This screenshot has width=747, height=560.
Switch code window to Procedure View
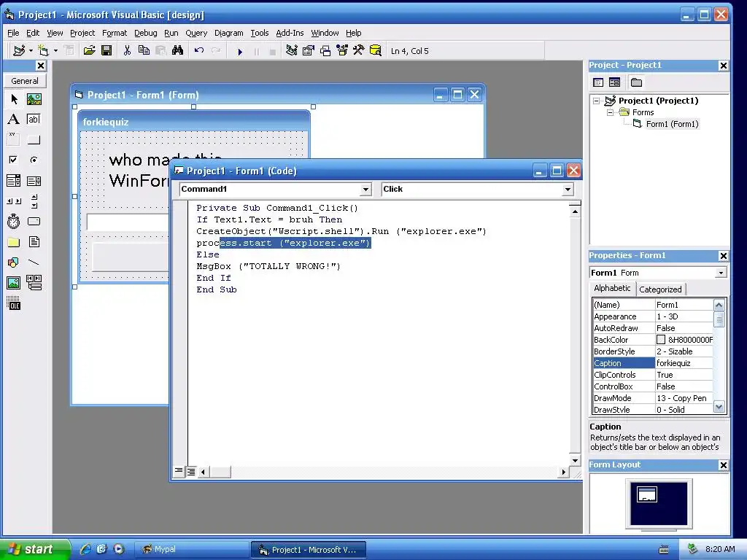pyautogui.click(x=178, y=472)
